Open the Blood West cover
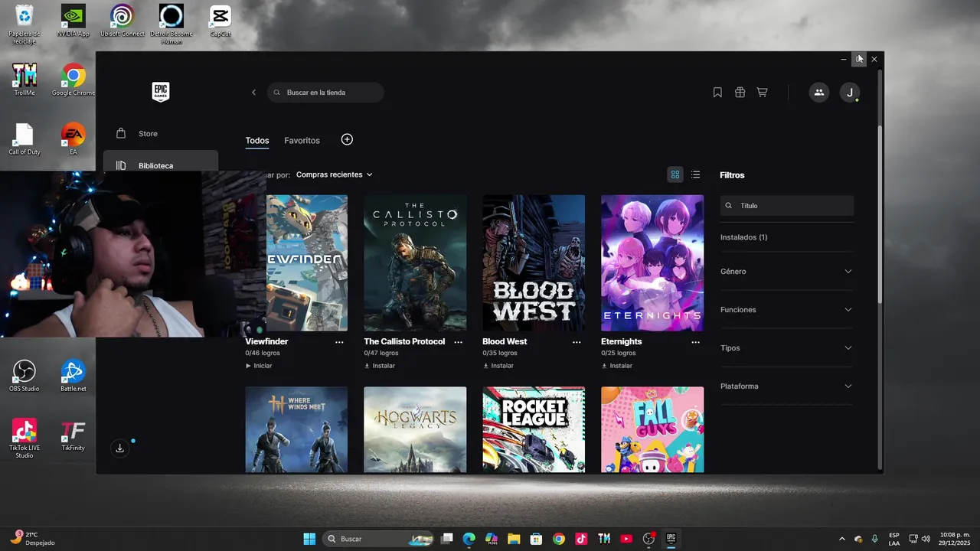Image resolution: width=980 pixels, height=551 pixels. point(534,262)
